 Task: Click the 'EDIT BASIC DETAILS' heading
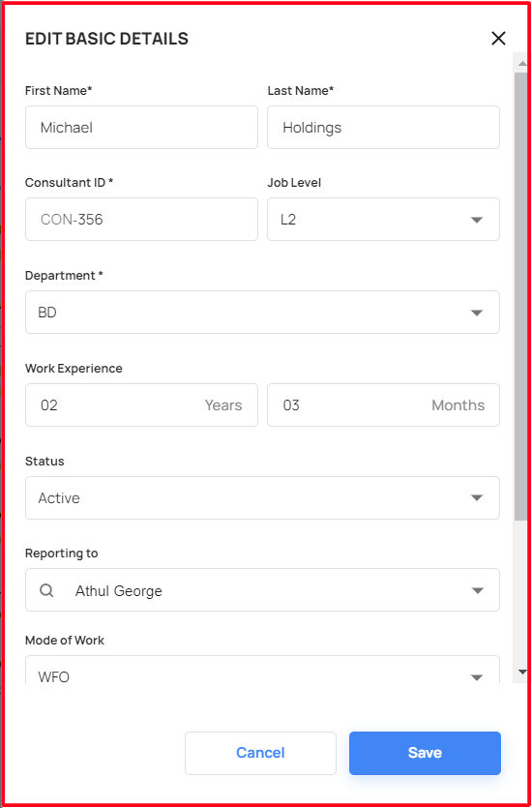tap(106, 39)
